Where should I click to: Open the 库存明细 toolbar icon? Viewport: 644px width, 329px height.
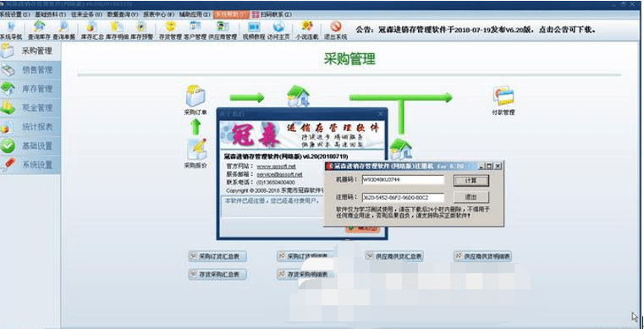tap(117, 30)
